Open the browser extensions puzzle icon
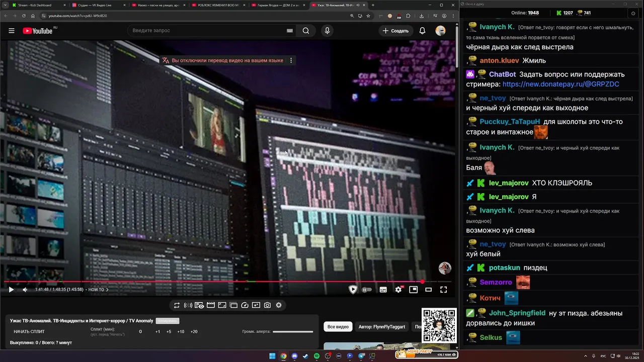The width and height of the screenshot is (644, 362). (409, 16)
